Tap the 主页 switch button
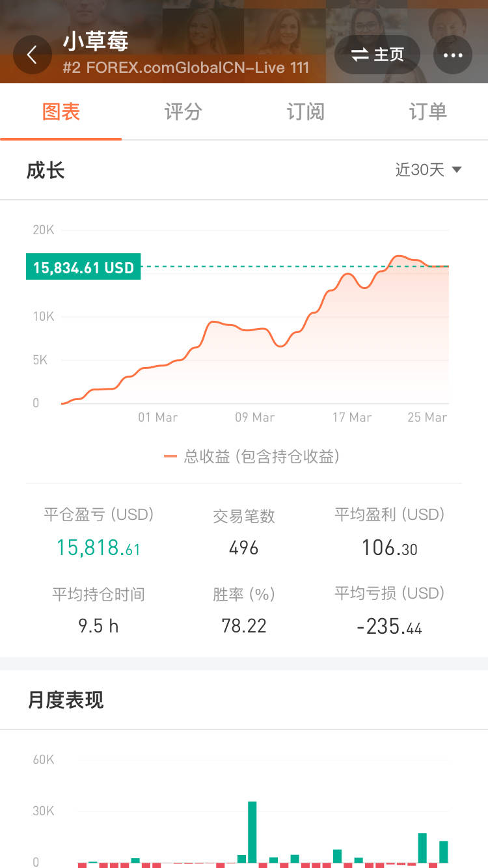Viewport: 488px width, 868px height. (x=377, y=55)
